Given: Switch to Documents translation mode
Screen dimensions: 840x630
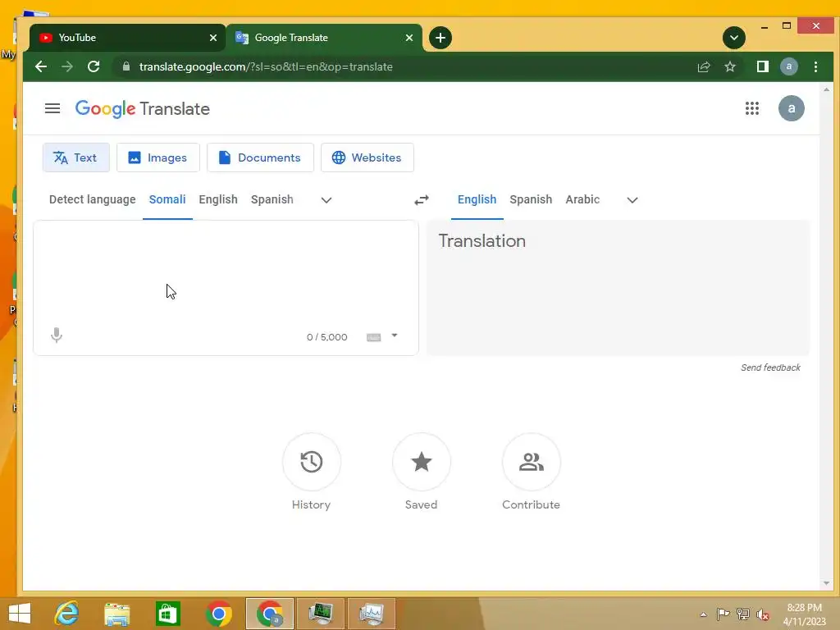Looking at the screenshot, I should click(x=260, y=157).
